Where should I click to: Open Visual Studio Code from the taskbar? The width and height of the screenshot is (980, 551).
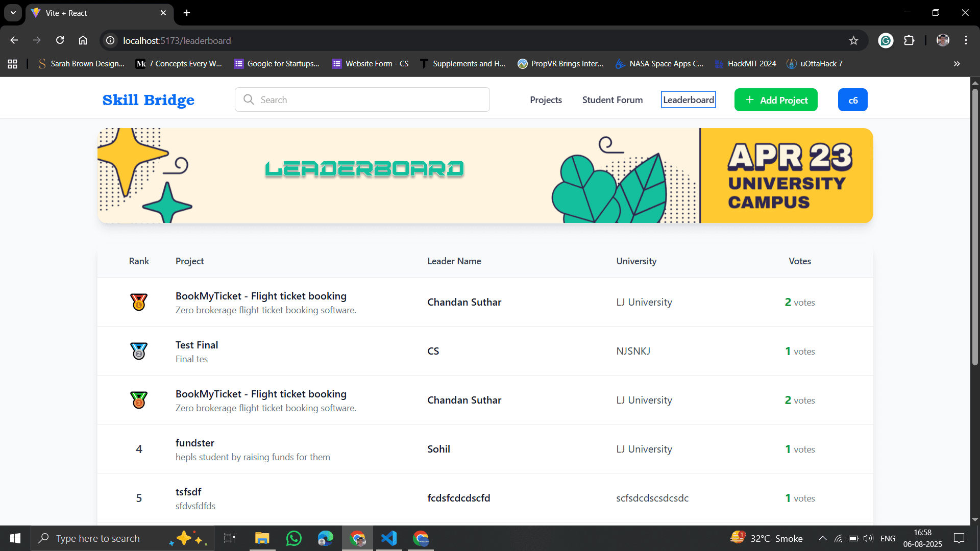389,538
